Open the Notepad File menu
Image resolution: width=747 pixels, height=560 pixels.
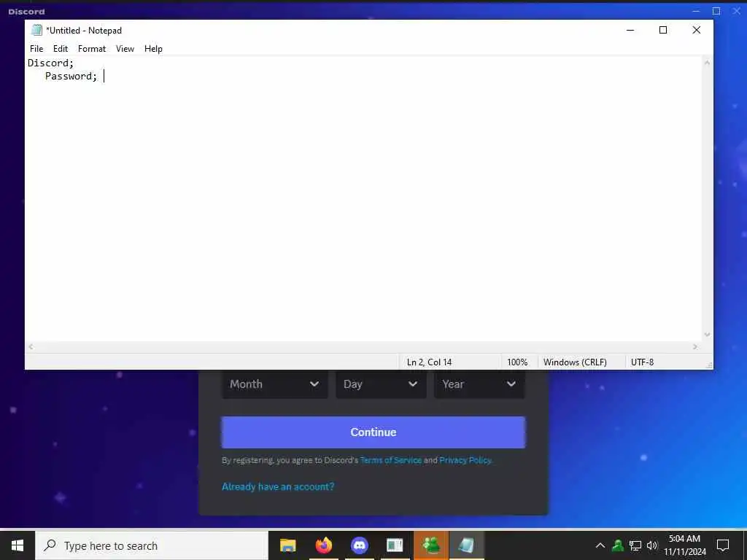click(x=36, y=49)
